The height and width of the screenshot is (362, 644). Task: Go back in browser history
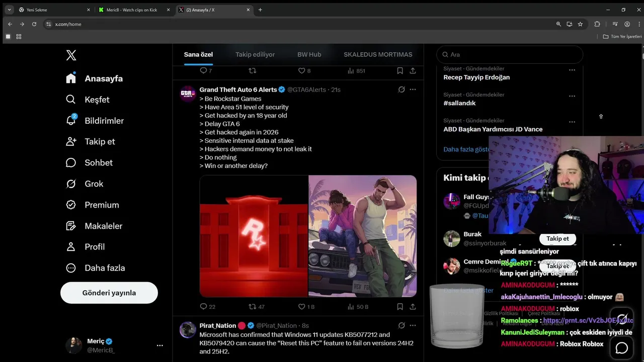click(10, 24)
